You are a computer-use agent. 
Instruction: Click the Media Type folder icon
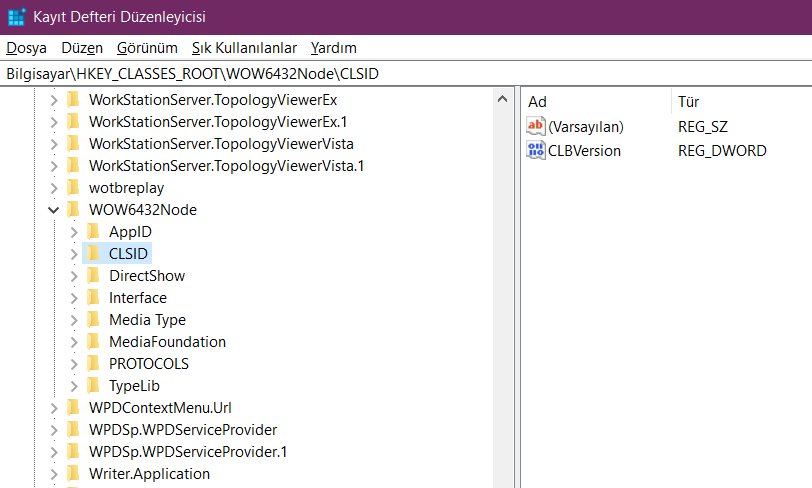94,319
